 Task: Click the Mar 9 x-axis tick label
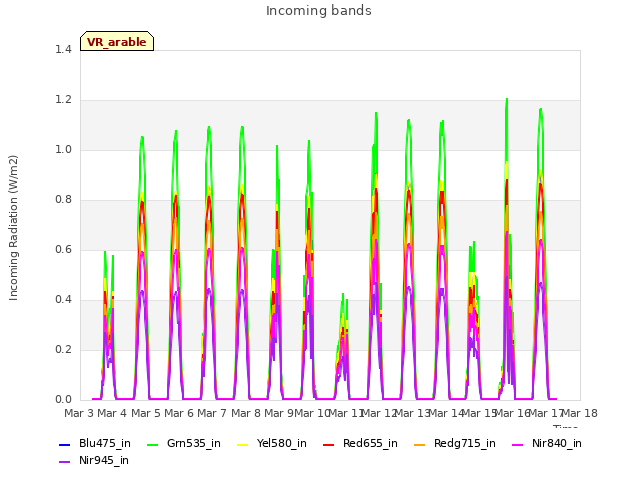pos(279,413)
